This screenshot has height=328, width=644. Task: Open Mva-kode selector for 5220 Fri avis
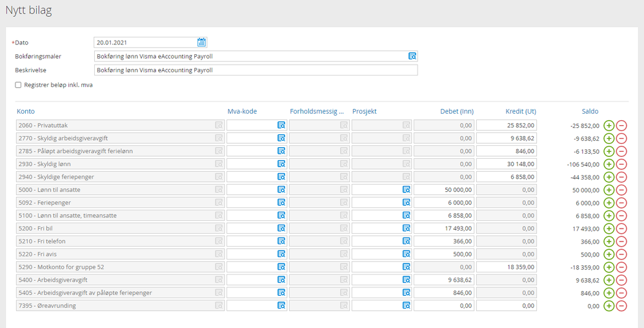point(281,254)
